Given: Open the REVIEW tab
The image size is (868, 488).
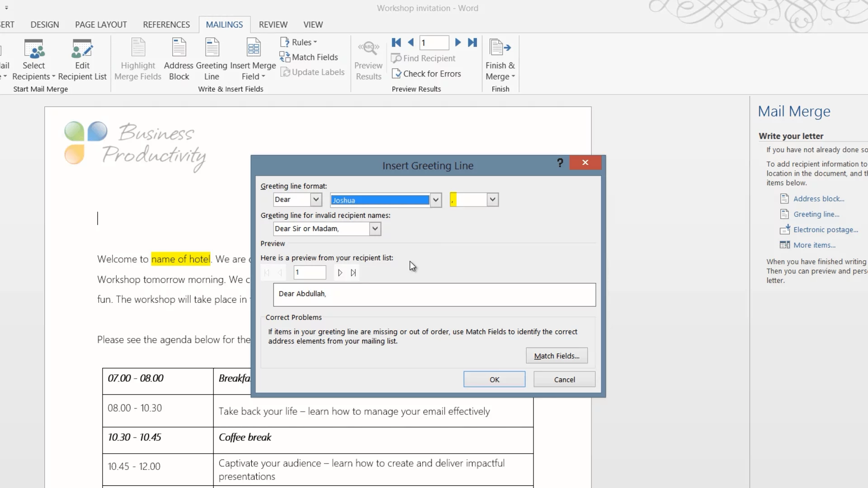Looking at the screenshot, I should click(273, 25).
